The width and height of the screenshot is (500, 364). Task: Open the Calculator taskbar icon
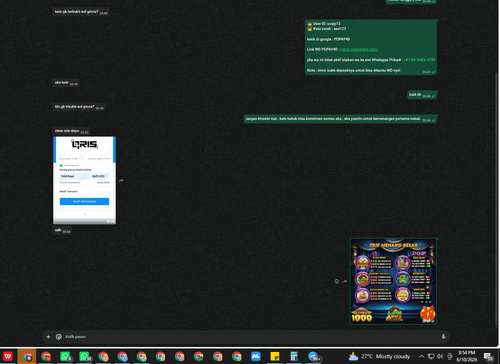pyautogui.click(x=294, y=356)
